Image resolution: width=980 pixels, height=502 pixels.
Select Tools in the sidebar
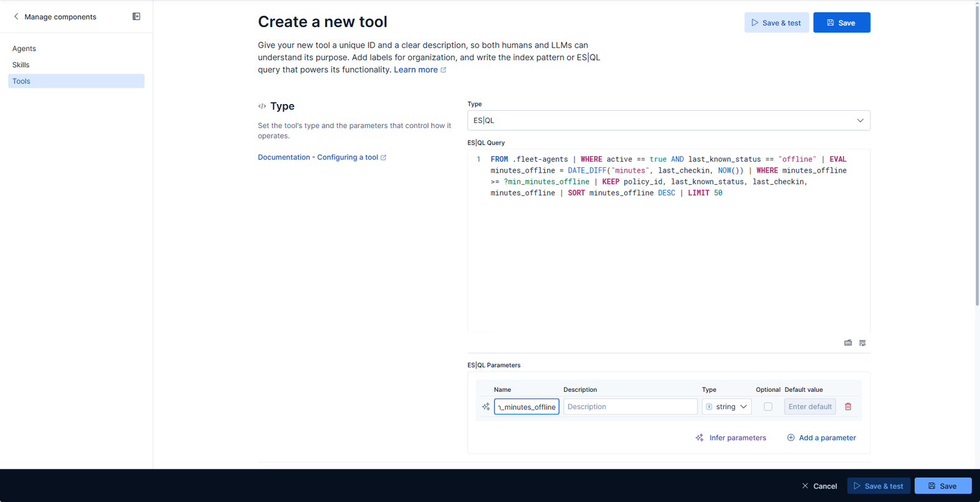point(77,81)
